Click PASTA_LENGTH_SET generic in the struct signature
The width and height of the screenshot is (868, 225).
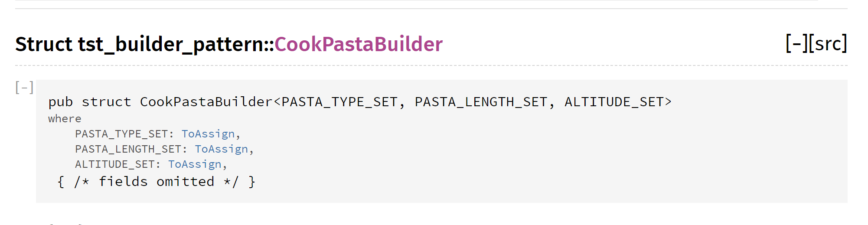click(x=481, y=102)
